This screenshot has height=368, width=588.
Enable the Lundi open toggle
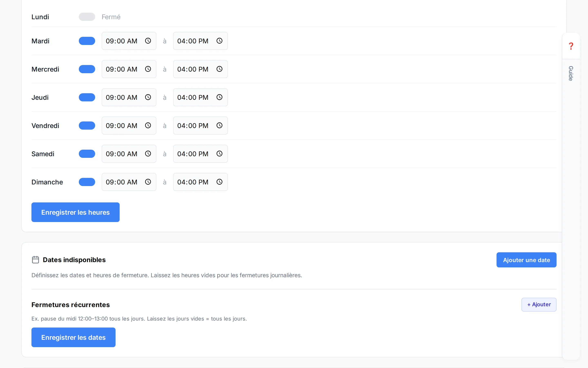click(x=87, y=17)
